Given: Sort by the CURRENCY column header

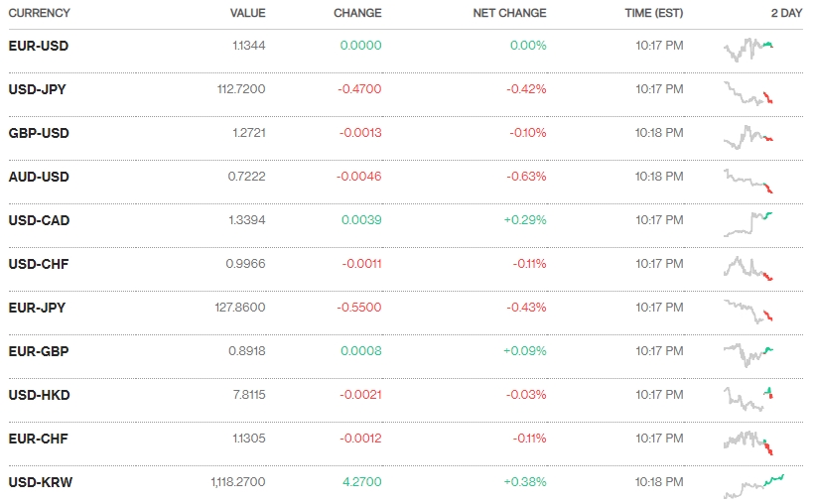Looking at the screenshot, I should pos(39,13).
